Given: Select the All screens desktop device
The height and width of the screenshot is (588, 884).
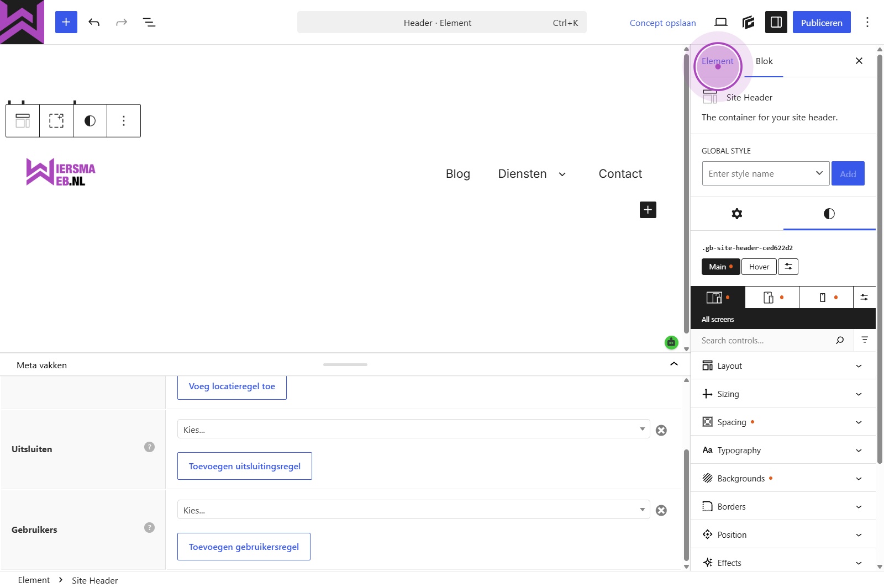Looking at the screenshot, I should click(718, 298).
